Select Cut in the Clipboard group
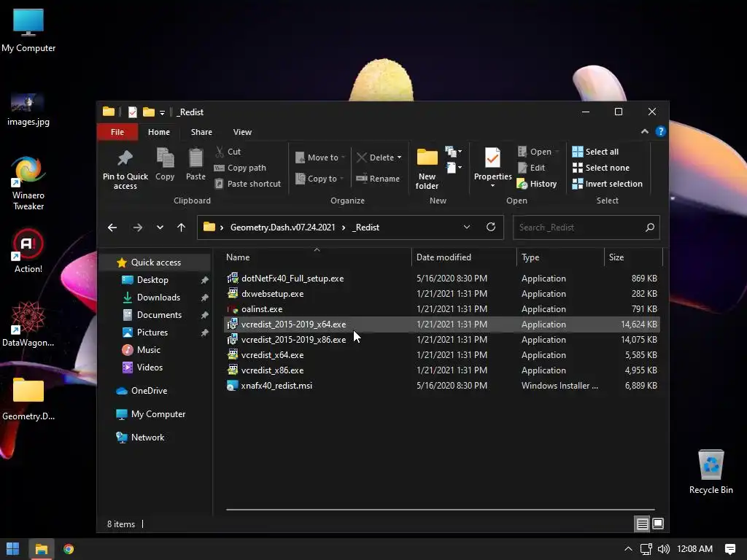Viewport: 747px width, 560px height. click(228, 152)
